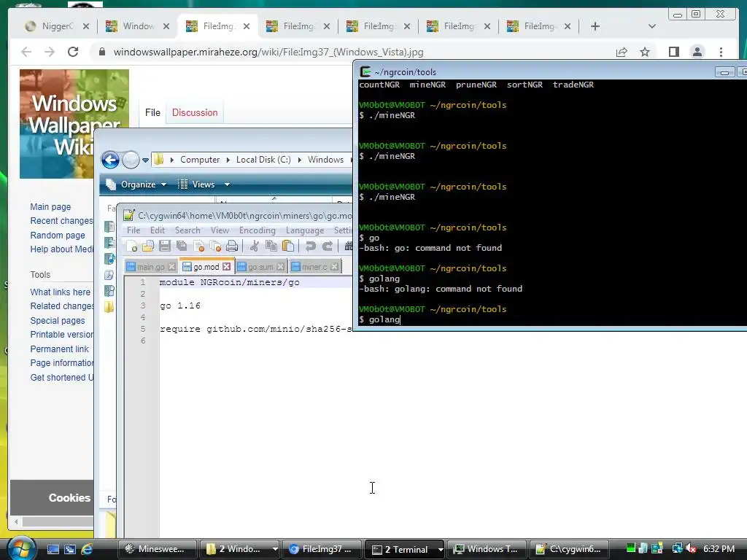Click the Explorer Back arrow button

pos(110,160)
